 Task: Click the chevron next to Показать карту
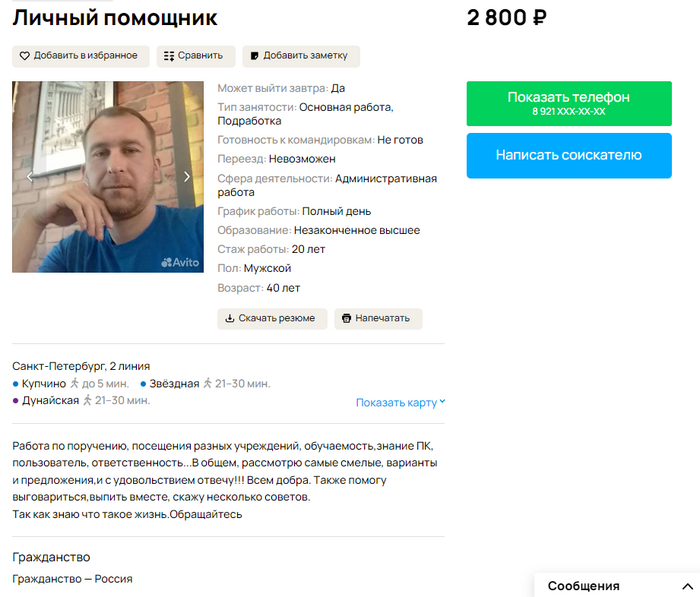click(442, 401)
